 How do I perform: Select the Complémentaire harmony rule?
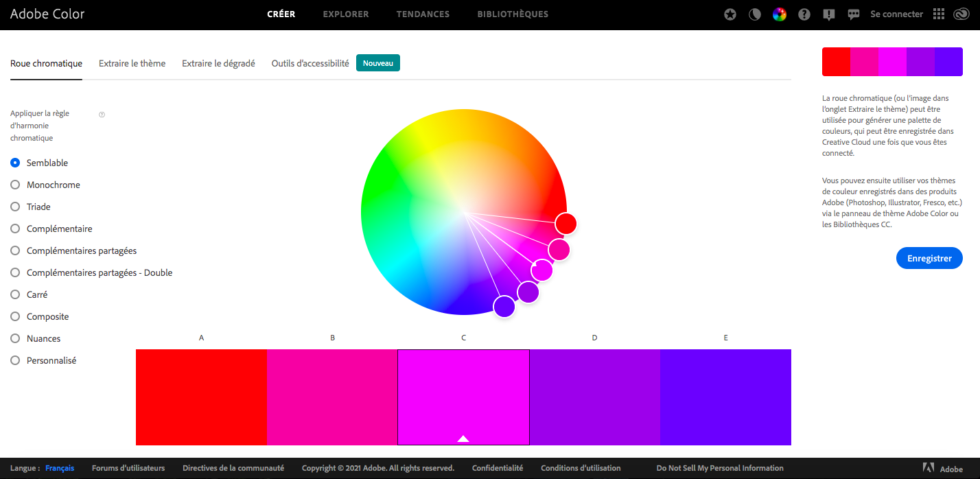click(x=51, y=229)
